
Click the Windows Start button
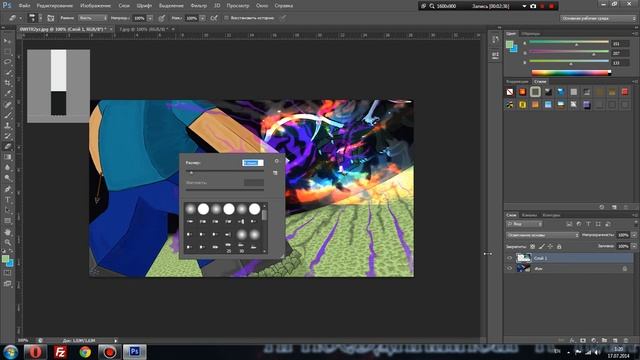pos(10,352)
